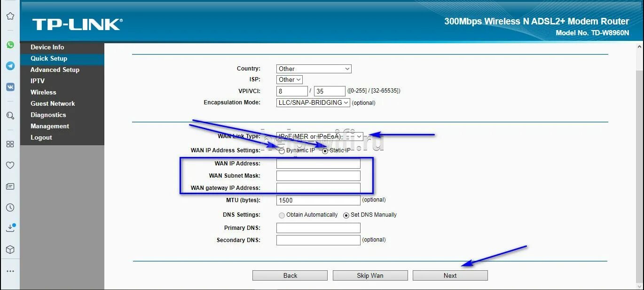The image size is (644, 290).
Task: Focus the Primary DNS field
Action: pyautogui.click(x=318, y=228)
